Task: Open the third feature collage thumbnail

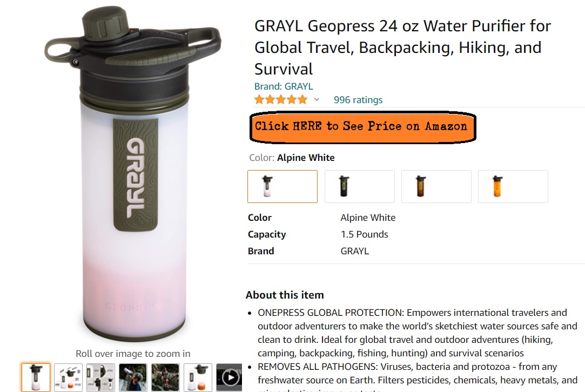Action: point(101,377)
